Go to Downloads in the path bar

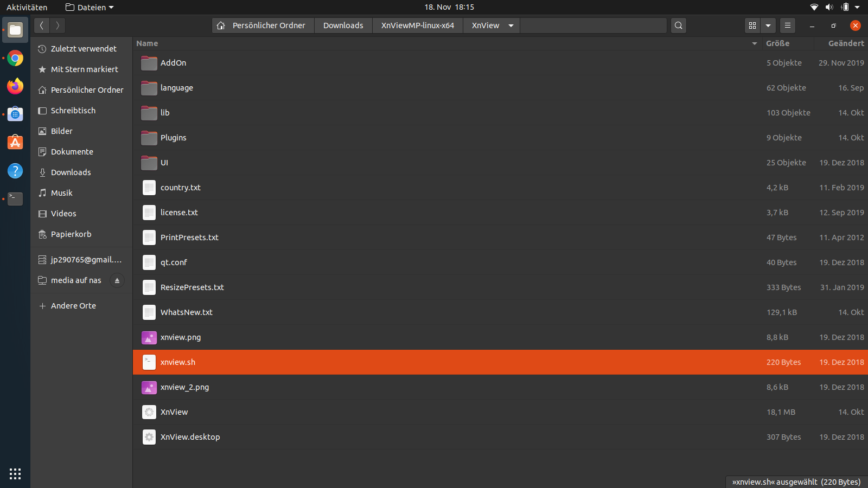tap(343, 25)
